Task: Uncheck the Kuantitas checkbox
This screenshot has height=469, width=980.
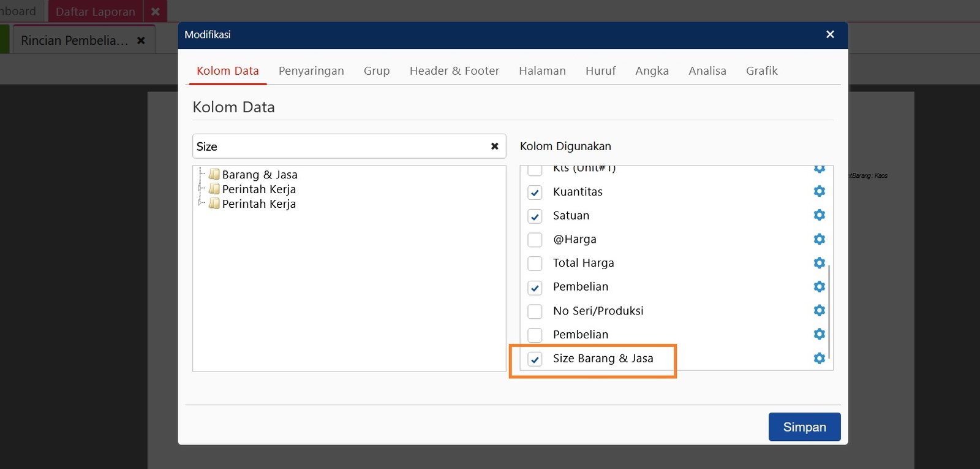Action: [535, 193]
